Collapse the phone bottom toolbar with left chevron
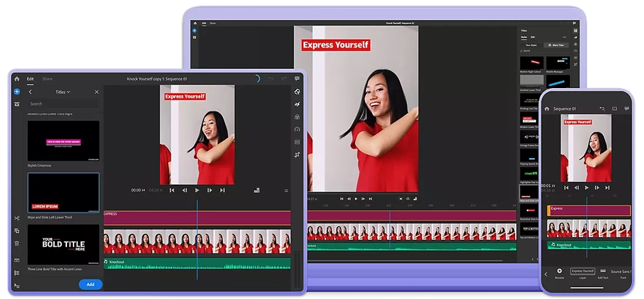644x299 pixels. (x=546, y=275)
